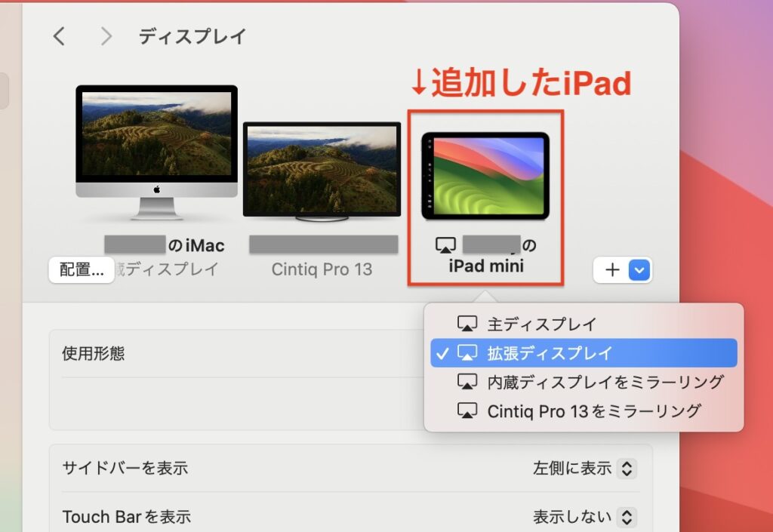Image resolution: width=773 pixels, height=532 pixels.
Task: Select the iPad mini display thumbnail
Action: point(485,176)
